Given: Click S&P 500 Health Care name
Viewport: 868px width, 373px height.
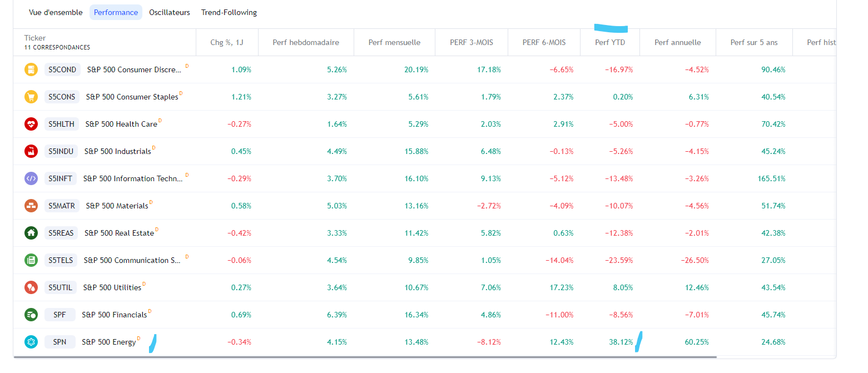Looking at the screenshot, I should pyautogui.click(x=121, y=124).
